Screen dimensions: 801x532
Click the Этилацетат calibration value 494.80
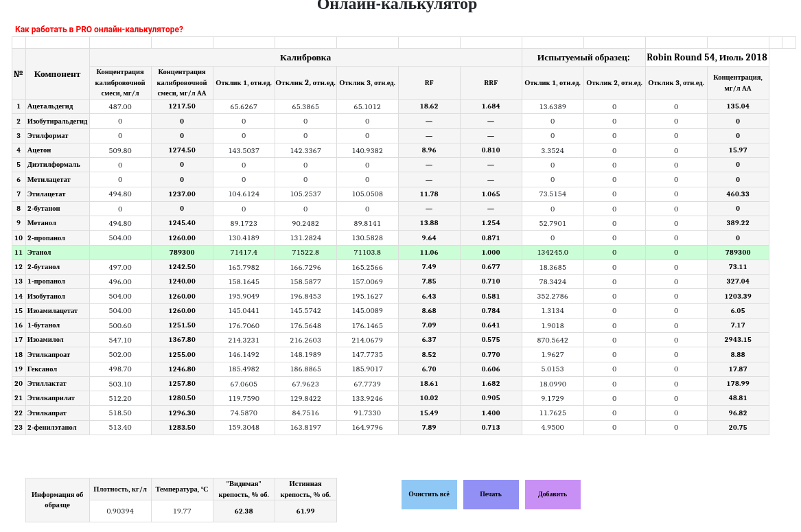(x=120, y=194)
